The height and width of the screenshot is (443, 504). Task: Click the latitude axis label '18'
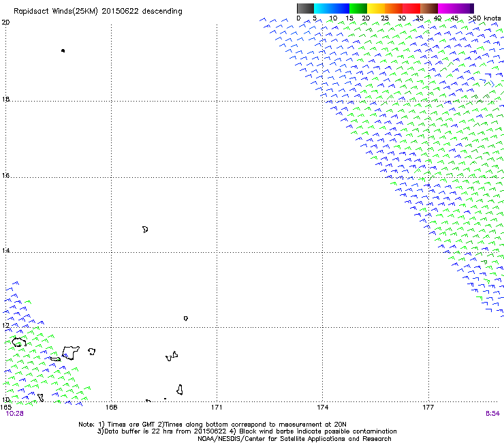point(5,99)
